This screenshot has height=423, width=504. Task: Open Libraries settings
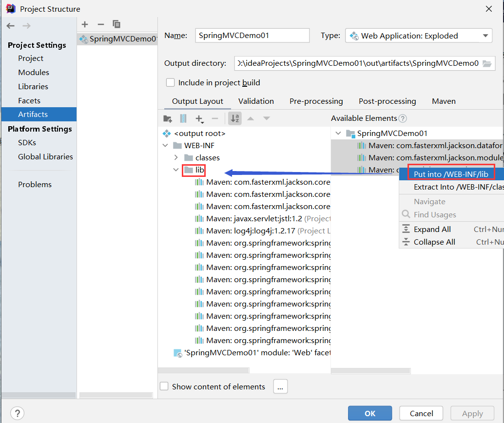pyautogui.click(x=33, y=86)
